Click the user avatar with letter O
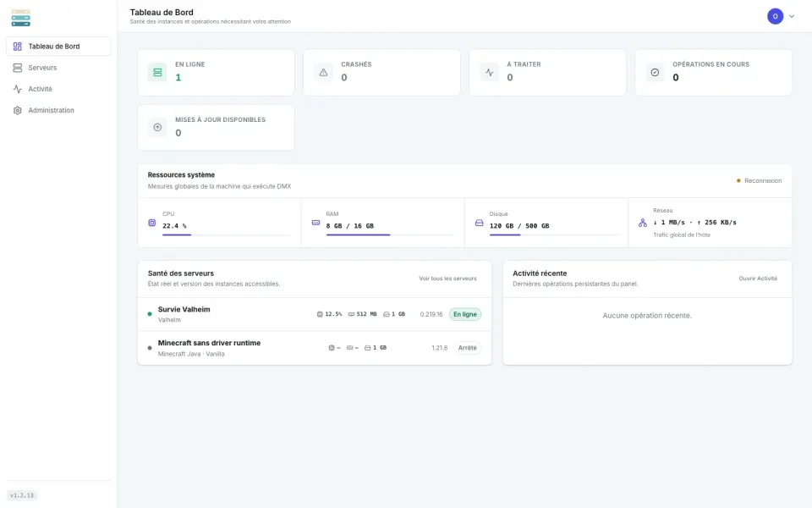The image size is (812, 508). (776, 16)
